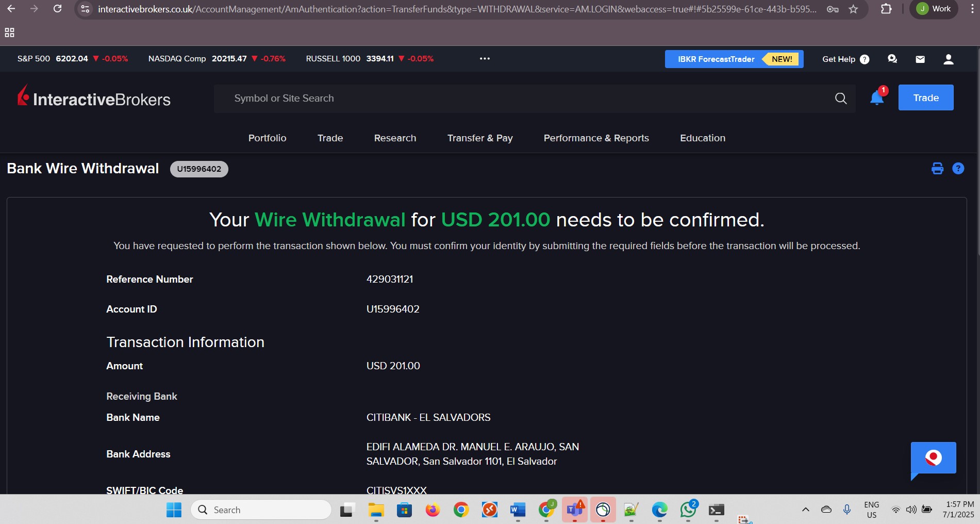This screenshot has height=524, width=980.
Task: Click the Get Help link
Action: 845,59
